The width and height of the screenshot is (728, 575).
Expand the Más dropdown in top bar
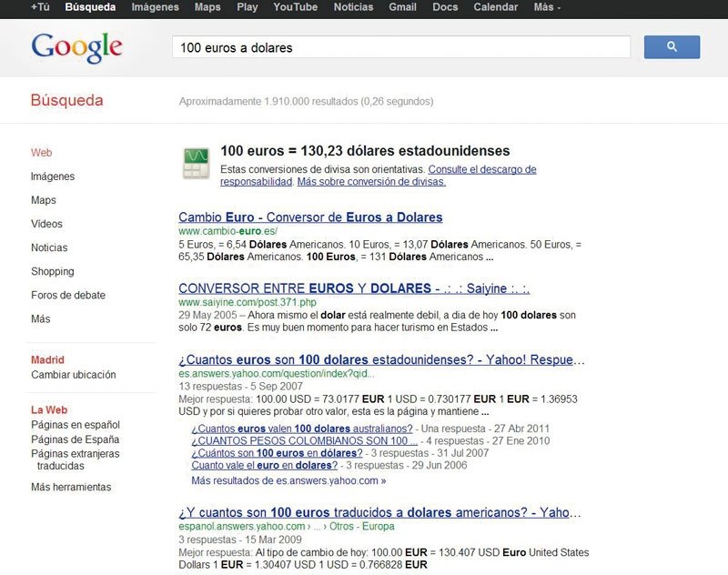pos(547,7)
